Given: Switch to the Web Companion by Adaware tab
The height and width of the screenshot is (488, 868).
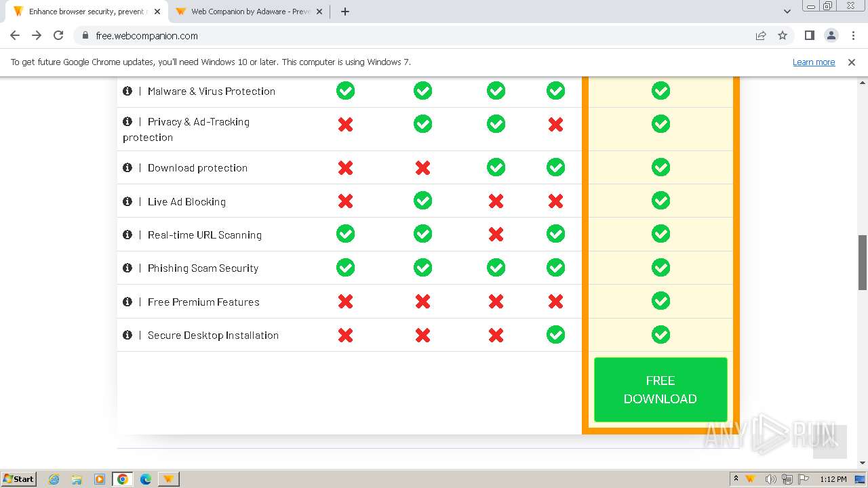Looking at the screenshot, I should coord(250,12).
